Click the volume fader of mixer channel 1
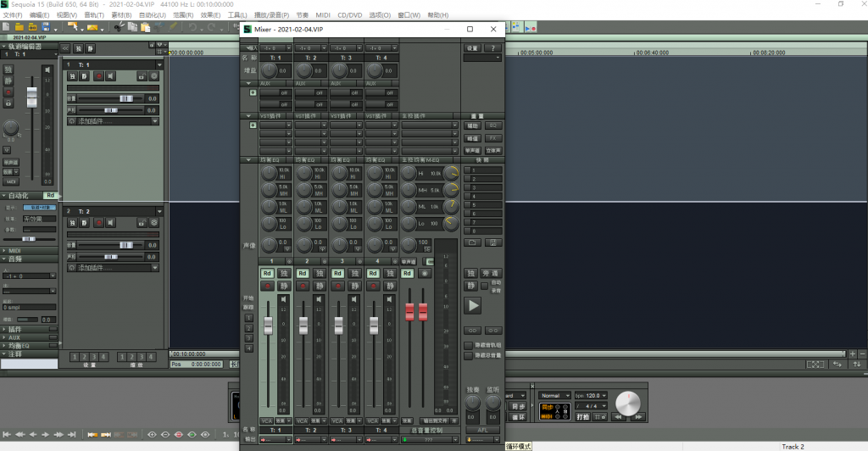Image resolution: width=868 pixels, height=451 pixels. click(x=268, y=325)
